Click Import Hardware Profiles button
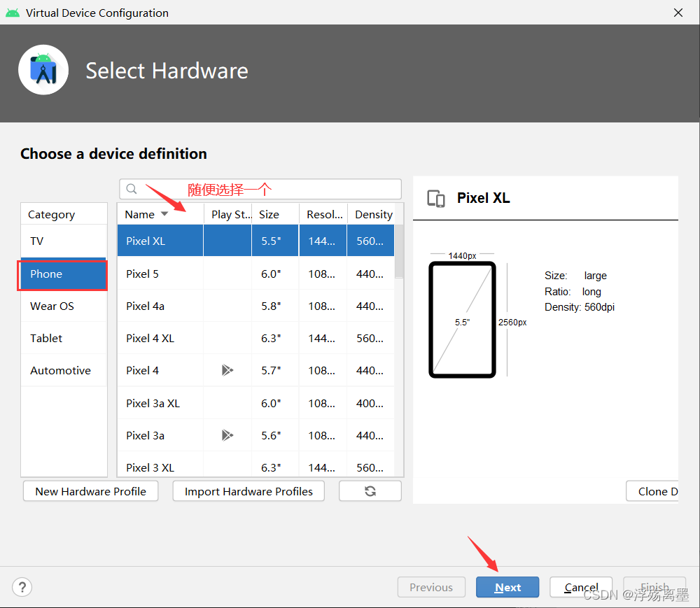 [x=248, y=491]
